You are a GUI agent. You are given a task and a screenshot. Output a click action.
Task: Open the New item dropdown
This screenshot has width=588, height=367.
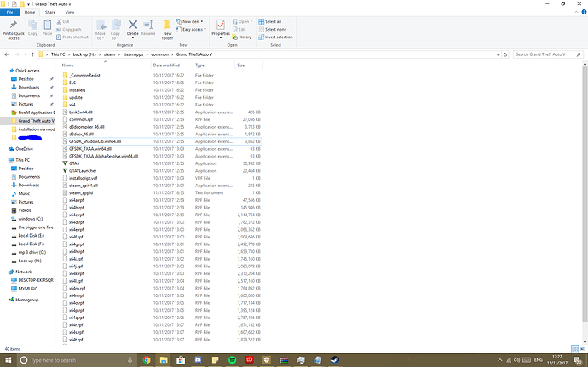(x=189, y=22)
